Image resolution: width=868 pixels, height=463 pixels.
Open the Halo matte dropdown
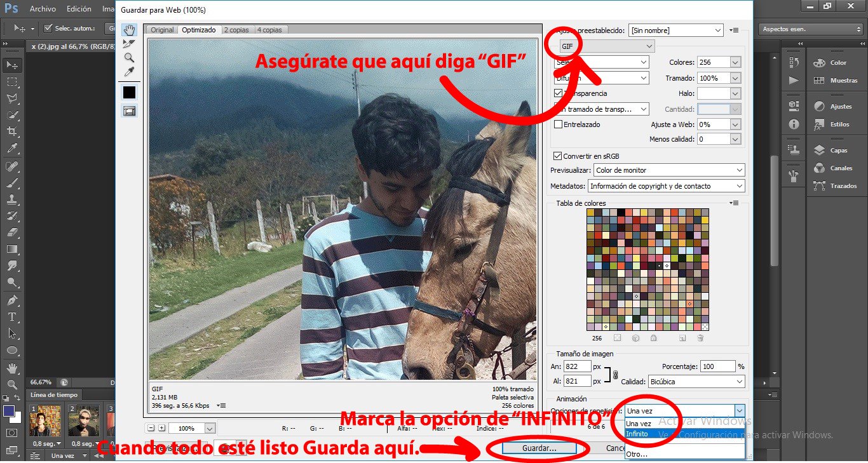[719, 93]
